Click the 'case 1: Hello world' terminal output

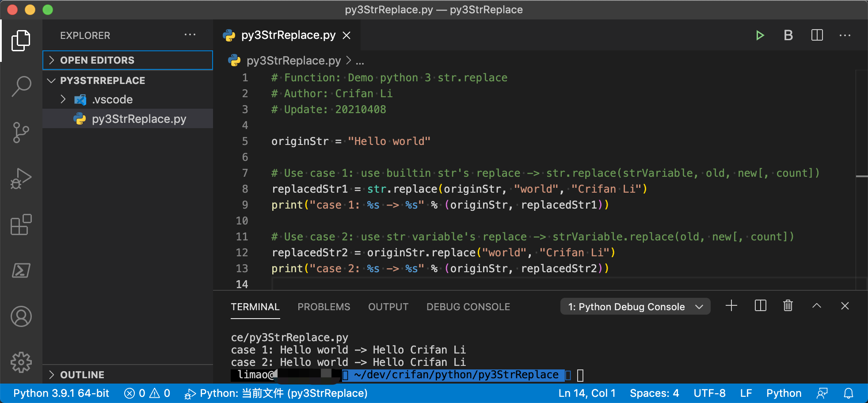pos(348,350)
